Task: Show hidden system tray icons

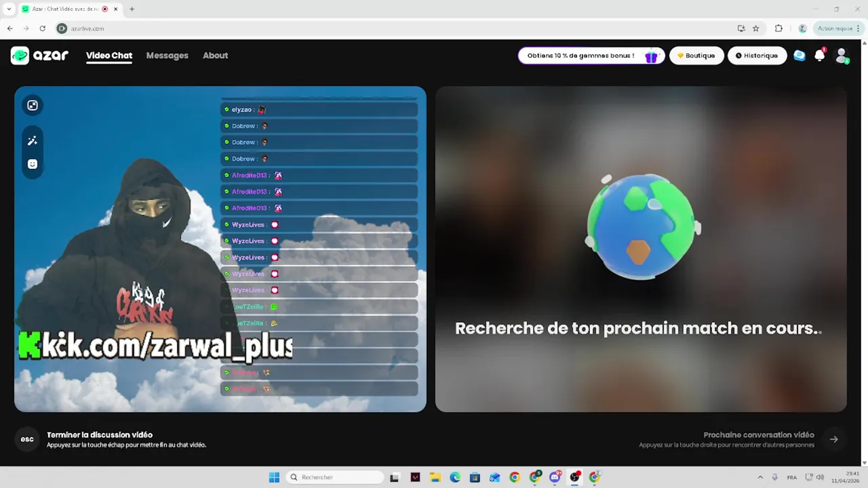Action: coord(760,477)
